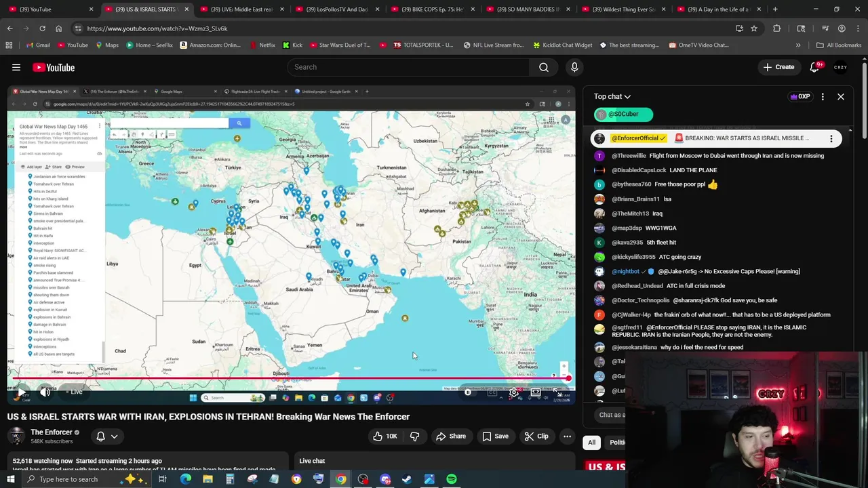Click the Chrome address bar URL
Screen dimensions: 868x488
point(157,28)
